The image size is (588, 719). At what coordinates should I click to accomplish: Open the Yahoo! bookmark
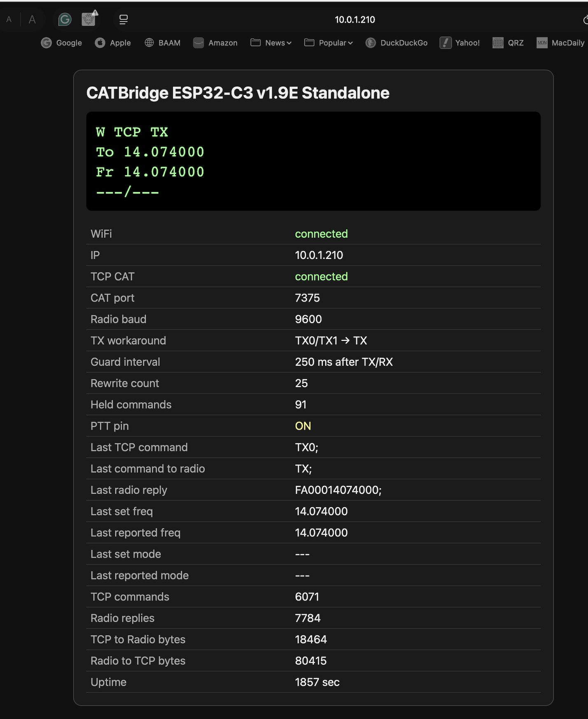pos(460,43)
